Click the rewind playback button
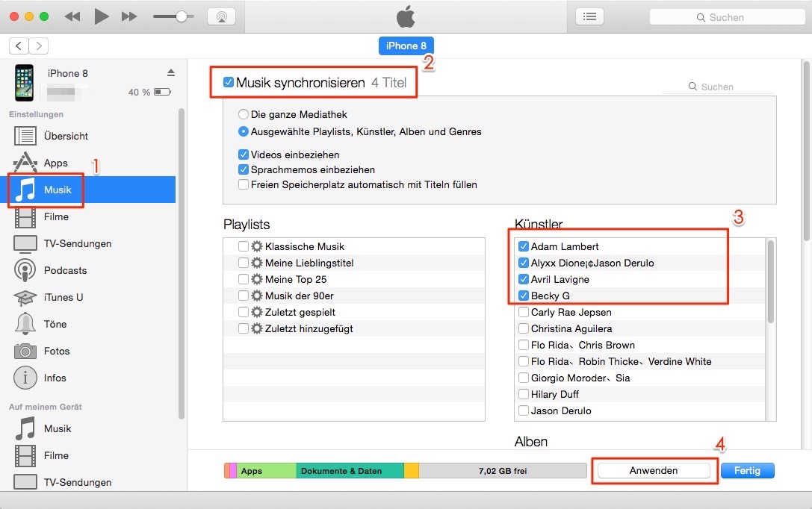Viewport: 812px width, 509px height. click(x=72, y=16)
